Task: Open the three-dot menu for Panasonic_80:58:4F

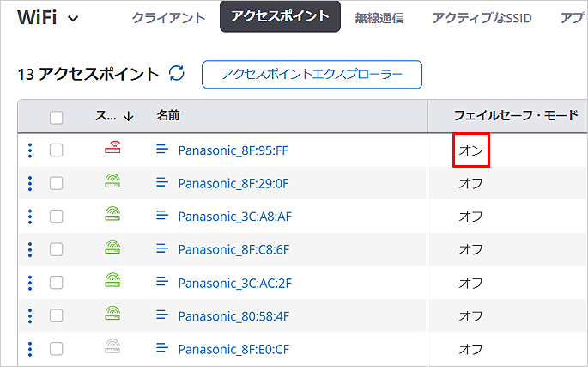Action: click(x=30, y=316)
